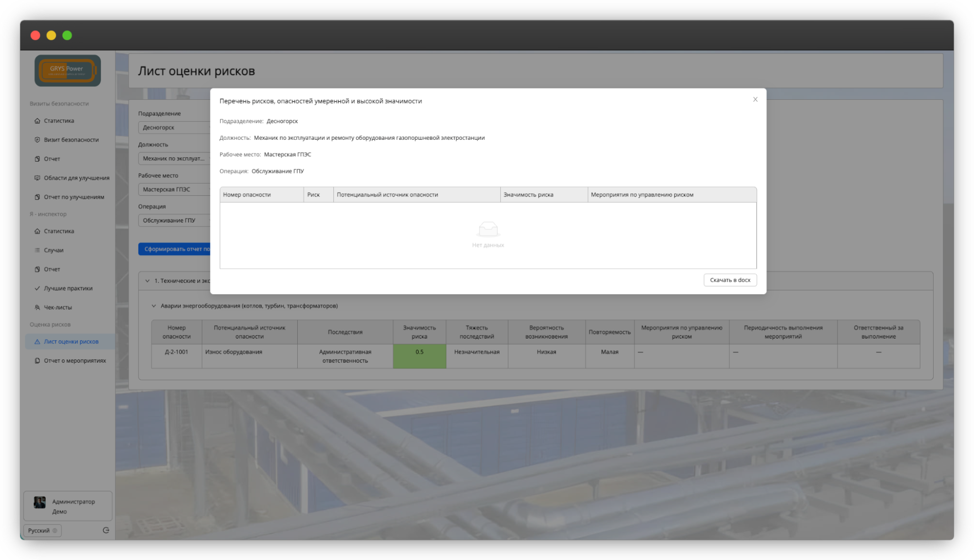
Task: Open Отчет по улучшениям menu item
Action: tap(74, 197)
